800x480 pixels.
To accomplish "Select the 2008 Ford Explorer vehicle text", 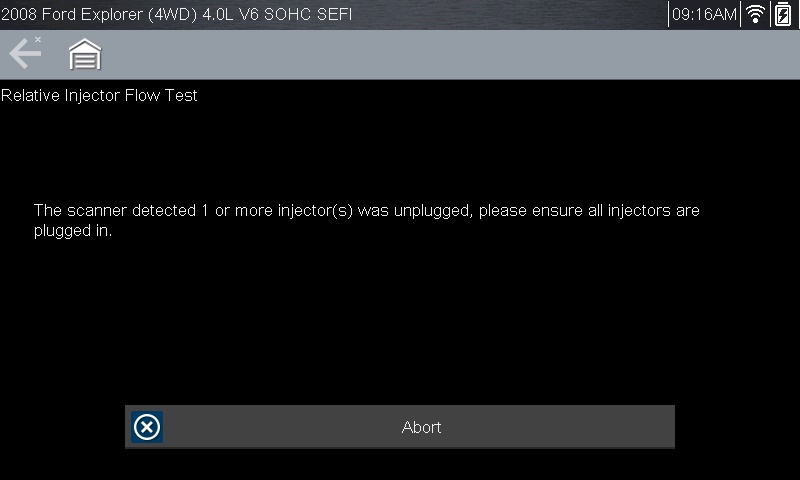I will (x=70, y=15).
